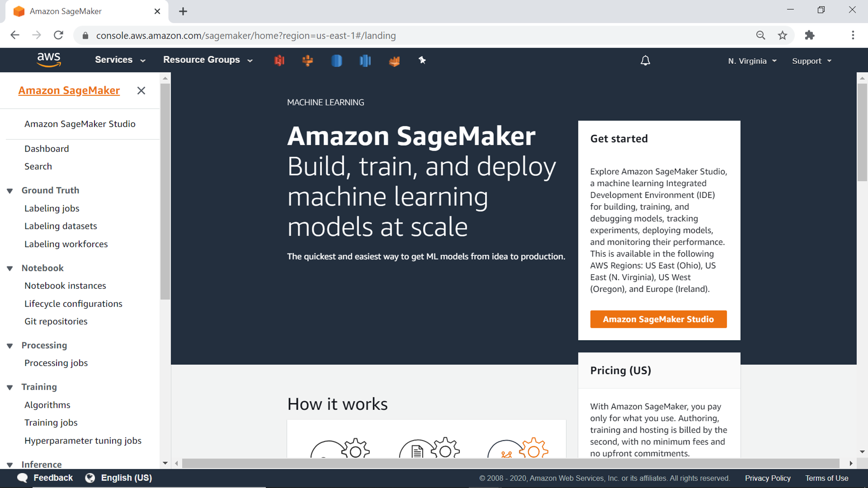Open the Services menu
Screen dimensions: 868x488
[120, 60]
